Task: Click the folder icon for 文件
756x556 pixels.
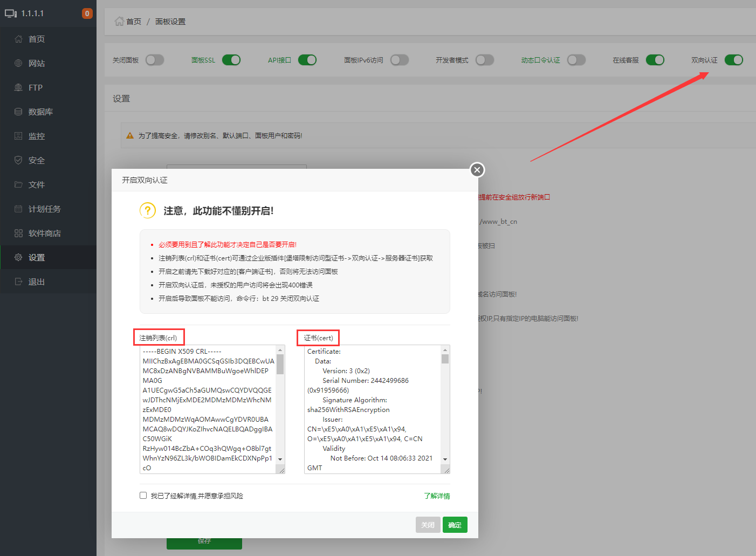Action: [18, 184]
